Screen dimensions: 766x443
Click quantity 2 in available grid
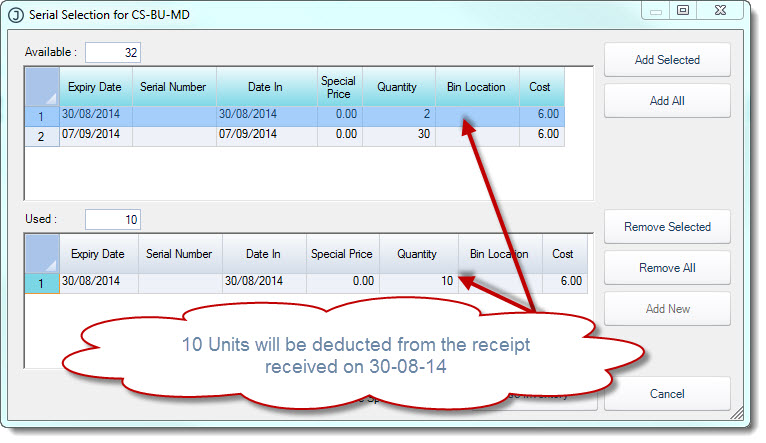point(398,116)
